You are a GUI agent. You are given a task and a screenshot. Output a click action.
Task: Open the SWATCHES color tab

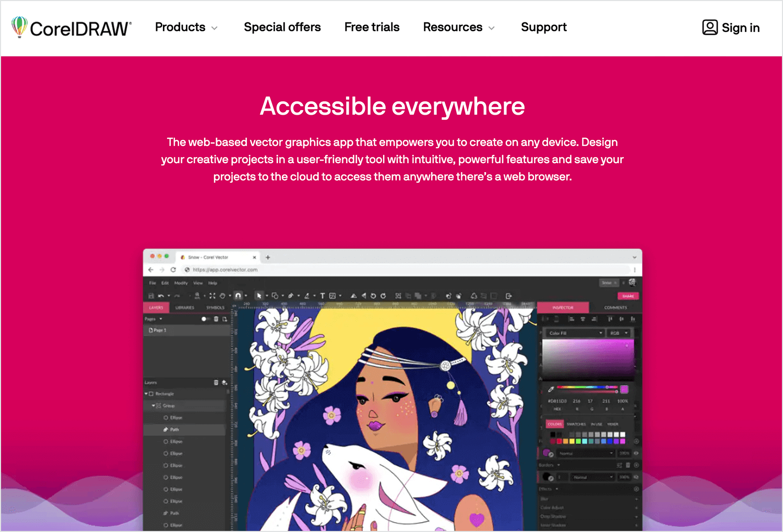576,424
